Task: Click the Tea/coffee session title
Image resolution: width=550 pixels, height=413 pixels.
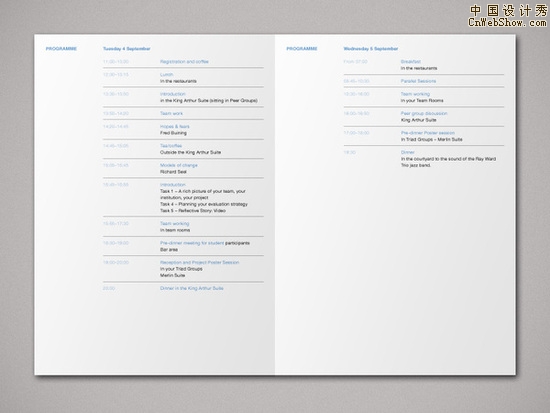Action: tap(171, 146)
